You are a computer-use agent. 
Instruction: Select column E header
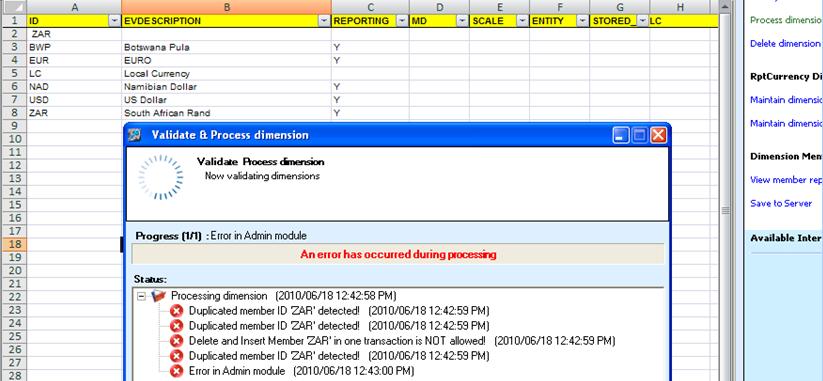[500, 7]
